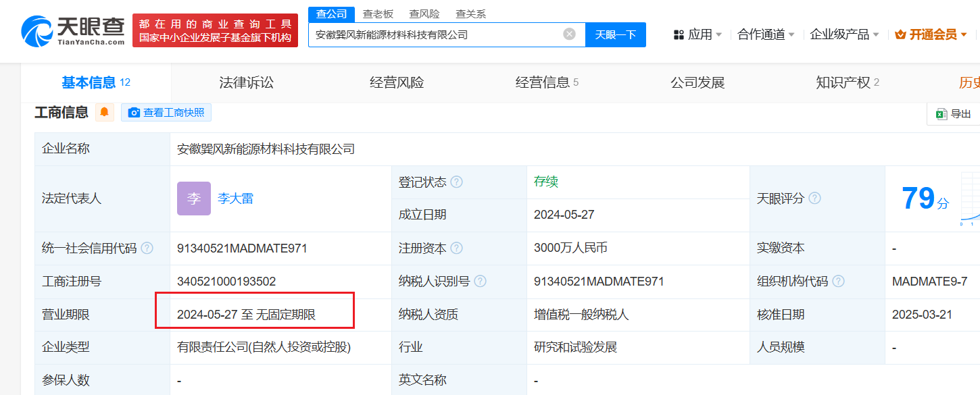Click the orange bell alert icon
The height and width of the screenshot is (395, 980).
point(104,113)
